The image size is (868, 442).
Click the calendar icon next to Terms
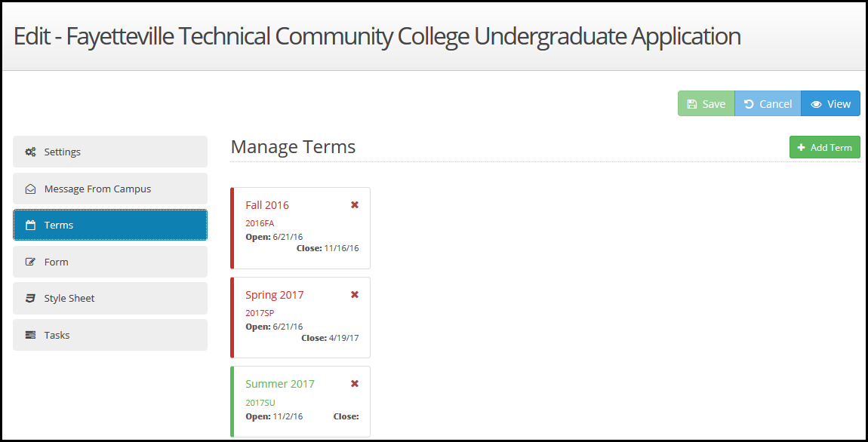[30, 225]
